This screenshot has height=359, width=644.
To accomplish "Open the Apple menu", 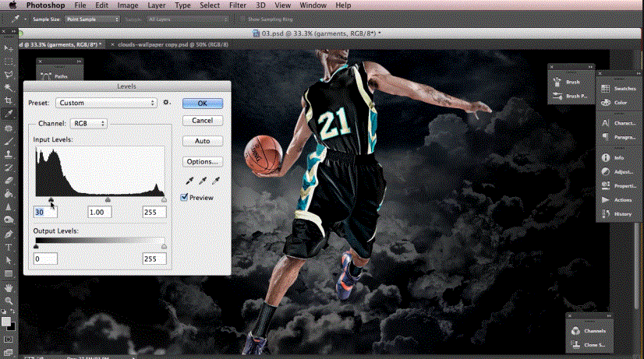I will (x=12, y=5).
